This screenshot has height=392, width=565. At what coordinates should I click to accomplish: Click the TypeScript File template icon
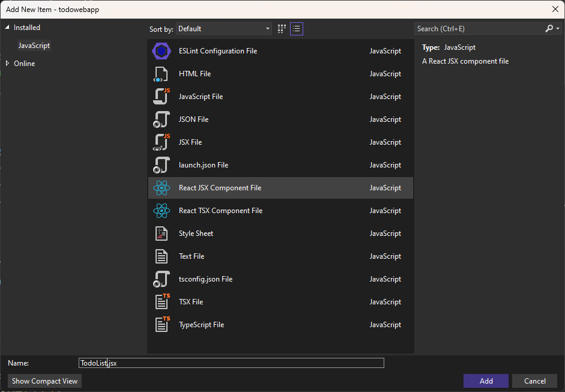162,324
